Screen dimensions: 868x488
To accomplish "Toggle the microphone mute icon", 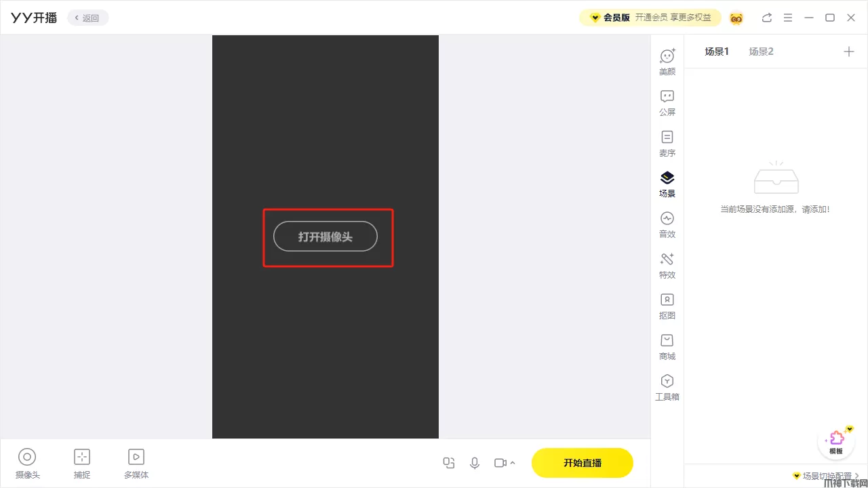I will pyautogui.click(x=475, y=463).
